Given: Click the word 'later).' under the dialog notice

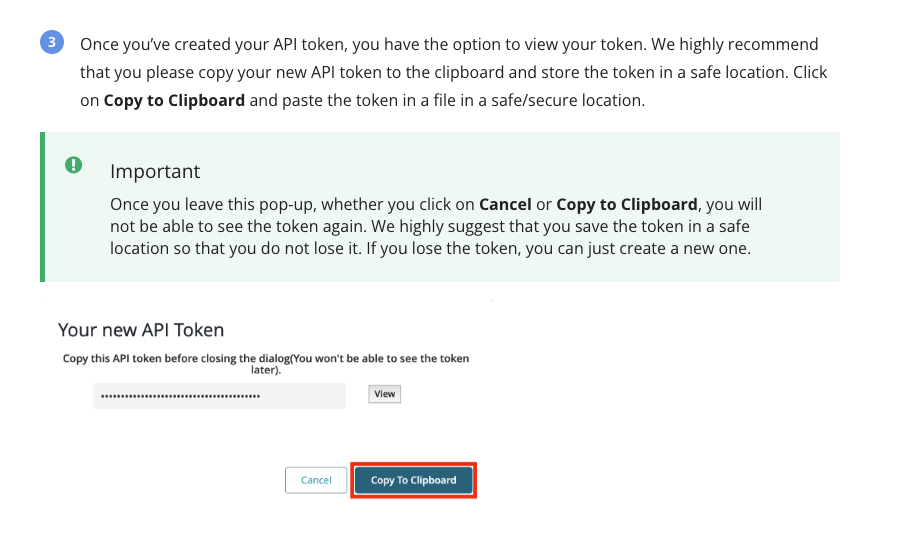Looking at the screenshot, I should point(266,370).
